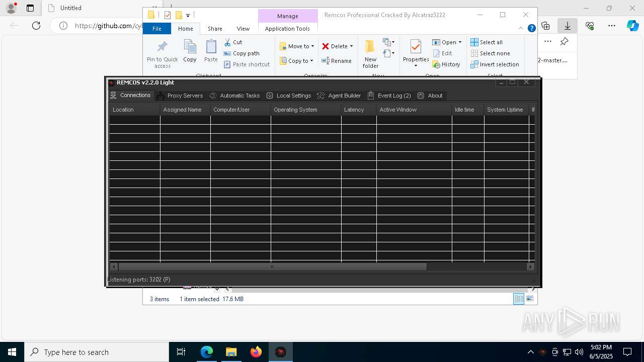This screenshot has height=362, width=644.
Task: Click Select all in the ribbon
Action: click(x=487, y=42)
